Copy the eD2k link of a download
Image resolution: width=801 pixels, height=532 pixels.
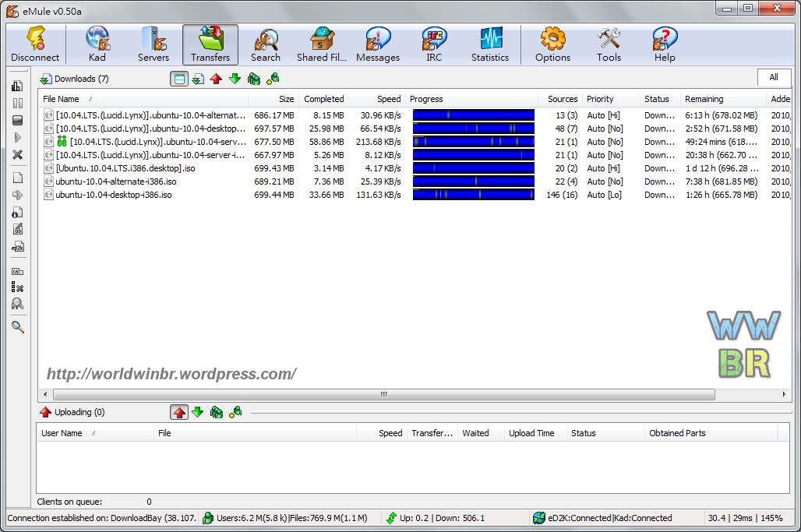[x=17, y=247]
